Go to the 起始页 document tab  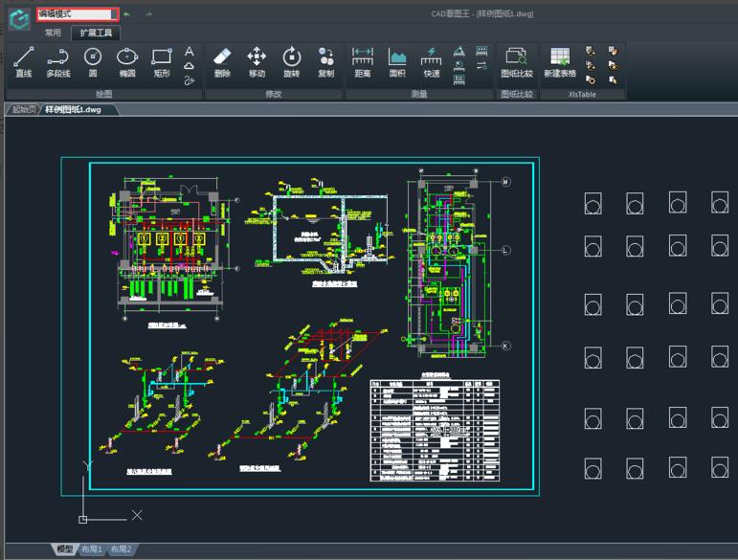point(23,109)
